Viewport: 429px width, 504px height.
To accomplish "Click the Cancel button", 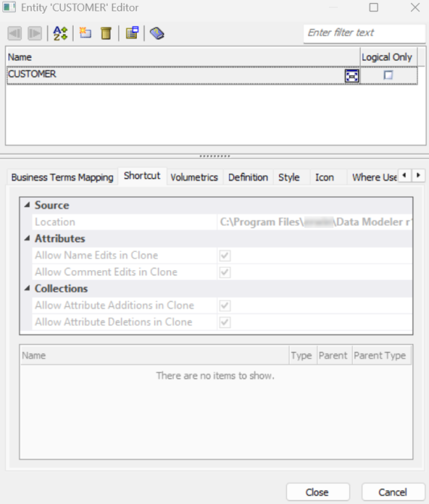I will (393, 492).
